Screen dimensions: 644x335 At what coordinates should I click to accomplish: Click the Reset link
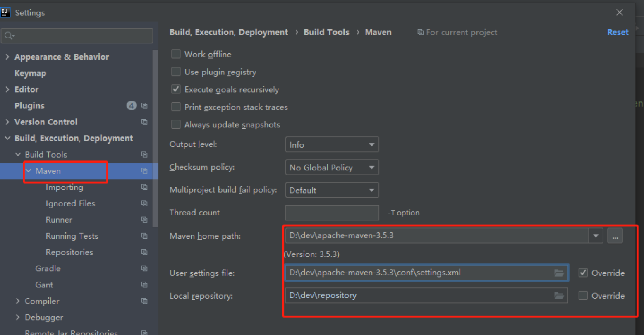(618, 32)
